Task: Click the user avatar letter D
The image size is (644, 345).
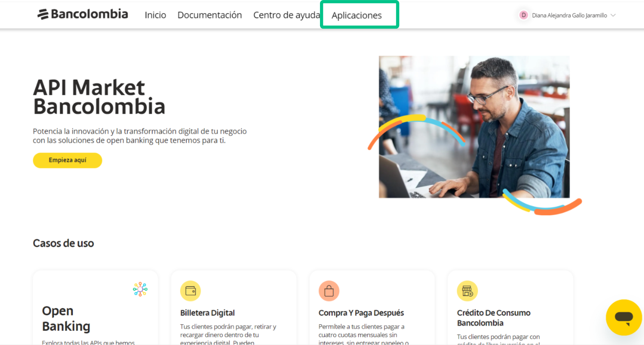Action: pyautogui.click(x=523, y=15)
